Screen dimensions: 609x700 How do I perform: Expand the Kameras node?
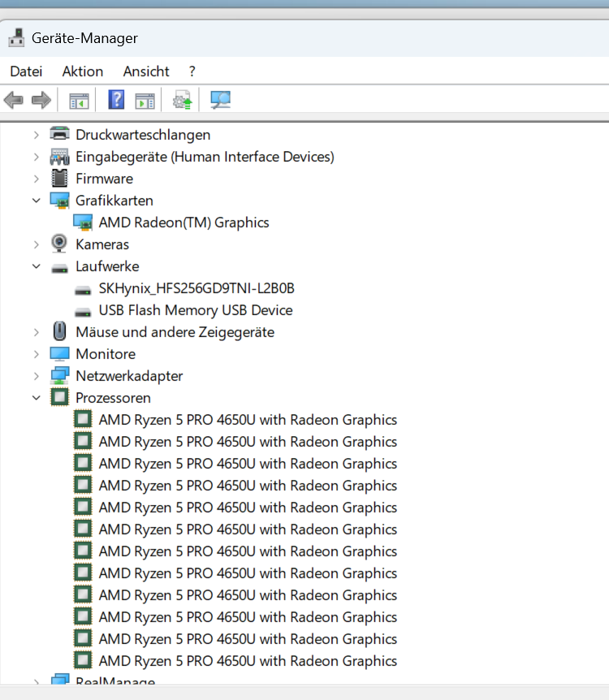[37, 244]
